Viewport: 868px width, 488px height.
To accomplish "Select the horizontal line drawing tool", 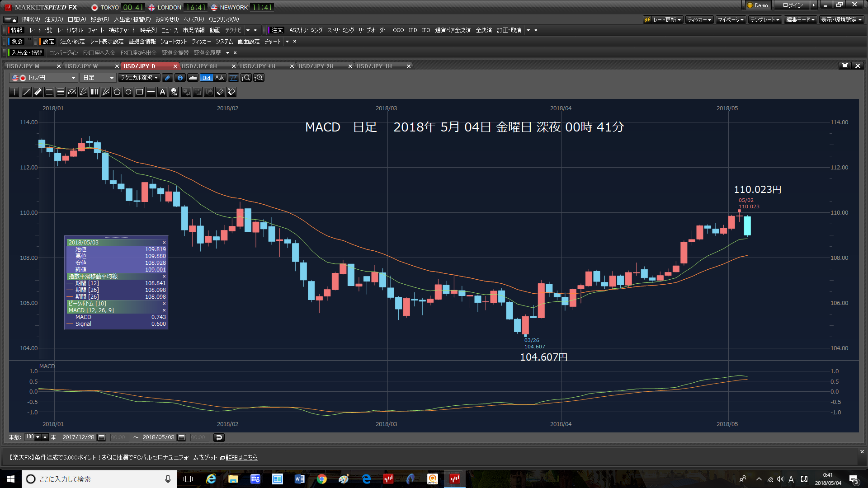I will [151, 92].
